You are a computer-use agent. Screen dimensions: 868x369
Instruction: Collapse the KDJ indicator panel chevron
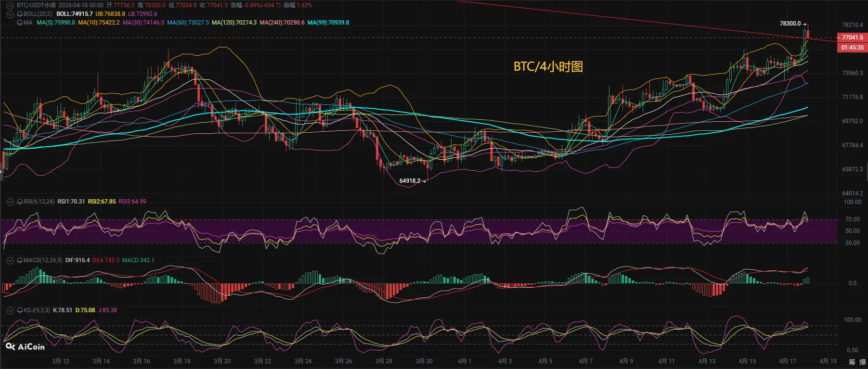coord(10,310)
